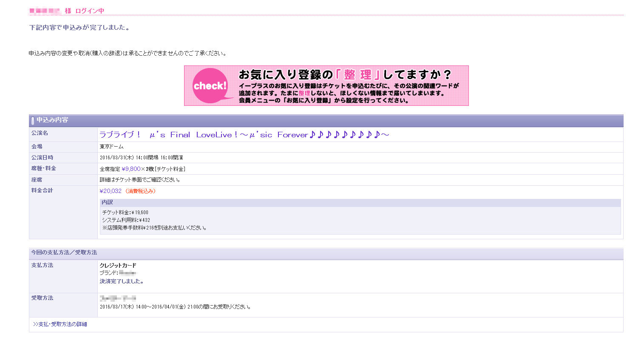Click the 座席 row label
Screen dimensions: 644x340
pos(37,180)
